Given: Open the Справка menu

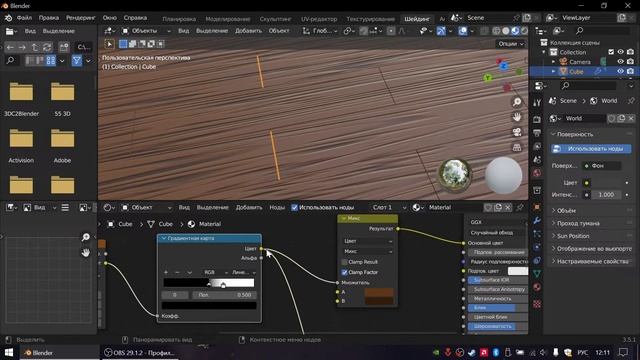Looking at the screenshot, I should 135,18.
